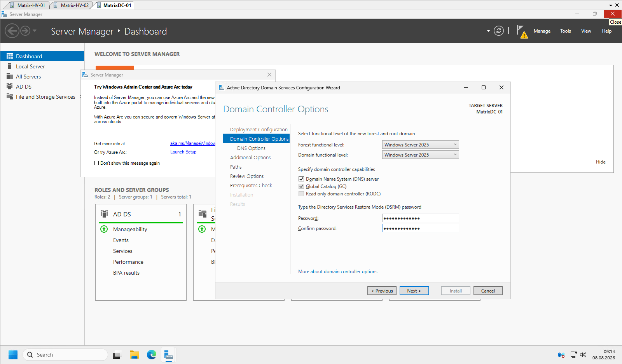Select All Servers in the sidebar
This screenshot has height=364, width=622.
(42, 77)
